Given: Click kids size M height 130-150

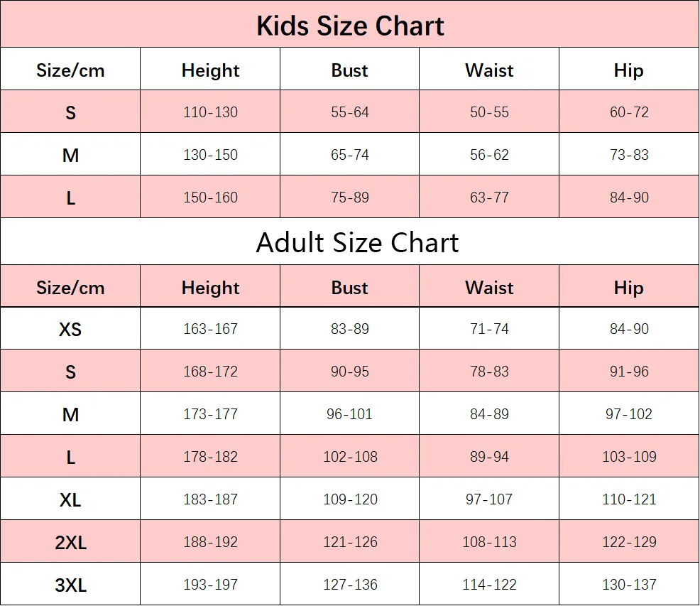Looking at the screenshot, I should (x=210, y=155).
